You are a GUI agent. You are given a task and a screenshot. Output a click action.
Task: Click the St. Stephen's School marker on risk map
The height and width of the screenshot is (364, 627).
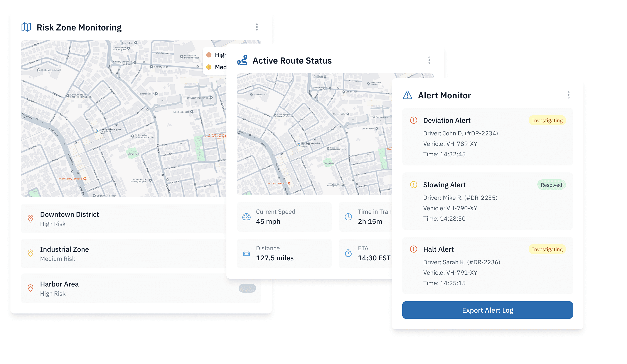(39, 70)
